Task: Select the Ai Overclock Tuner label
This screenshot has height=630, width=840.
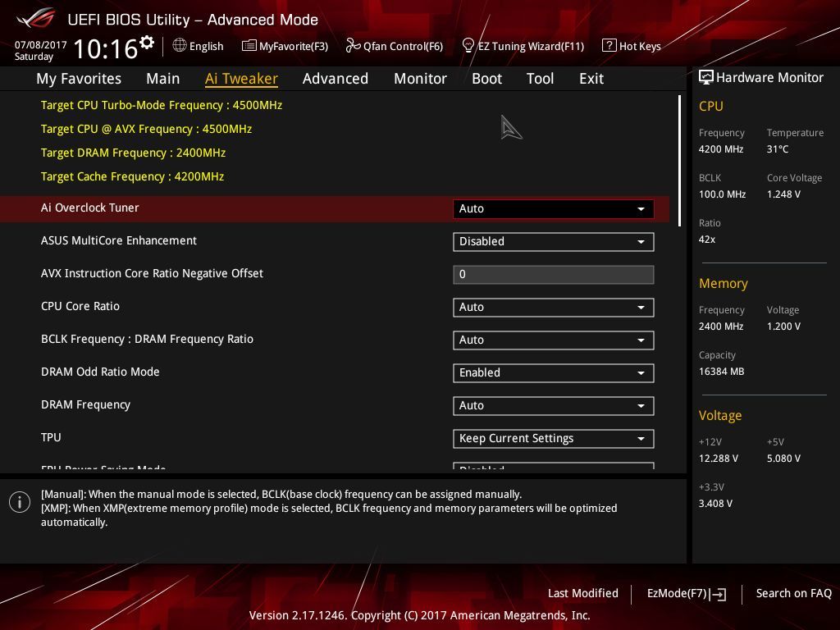Action: 90,208
